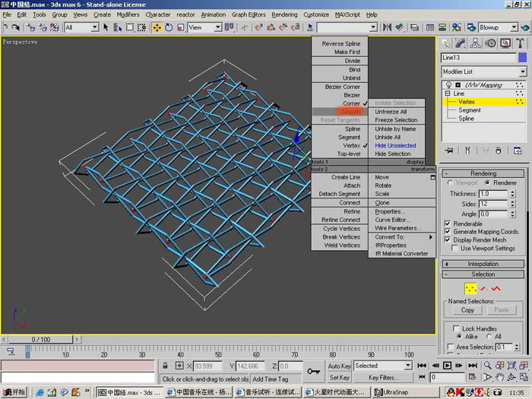Select the Vertex sub-object selection icon
532x399 pixels.
[x=470, y=289]
